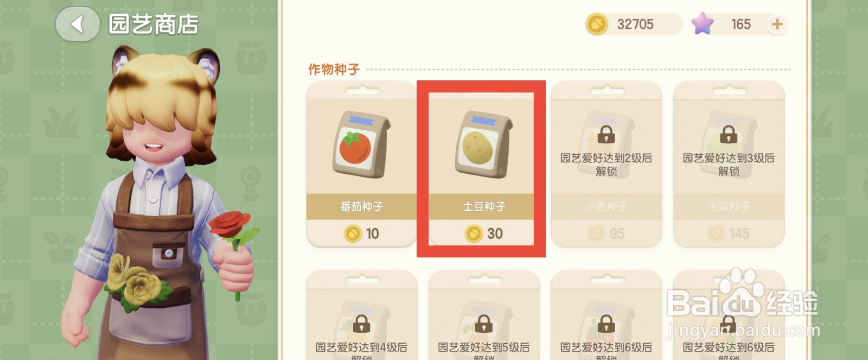The width and height of the screenshot is (868, 360).
Task: Tap lock on level 5 unlock card
Action: point(484,324)
